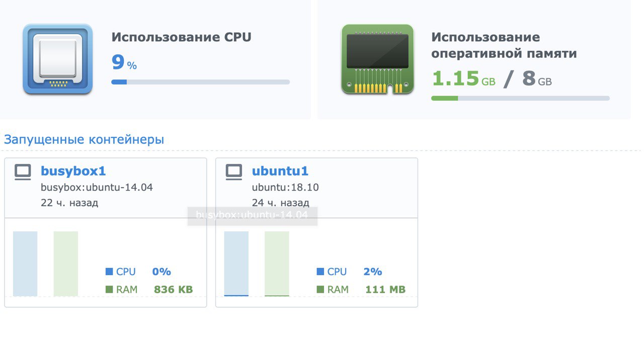
Task: Click the RAM memory module icon
Action: tap(377, 59)
